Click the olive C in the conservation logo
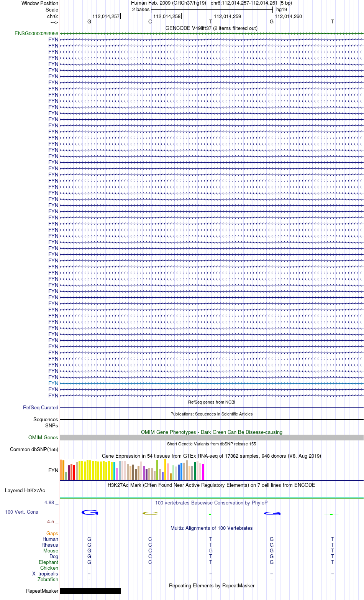The image size is (364, 600). pos(150,513)
